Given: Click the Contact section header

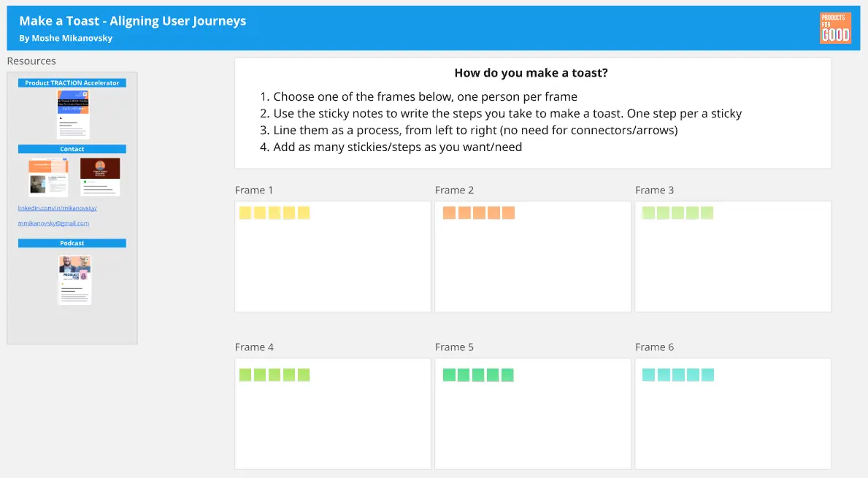Looking at the screenshot, I should (x=72, y=149).
